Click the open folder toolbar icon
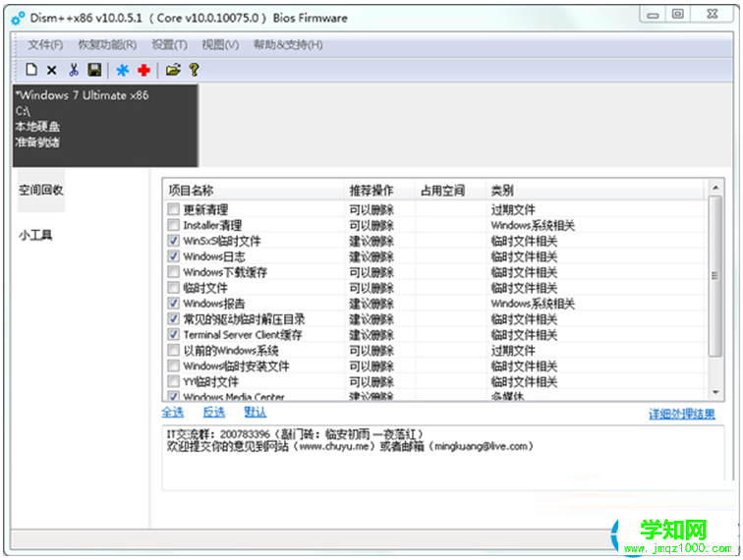 coord(173,70)
